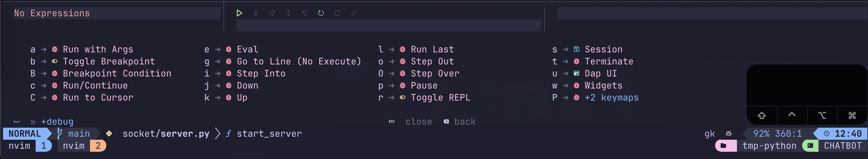
Task: Click the step back debugger icon
Action: [305, 13]
